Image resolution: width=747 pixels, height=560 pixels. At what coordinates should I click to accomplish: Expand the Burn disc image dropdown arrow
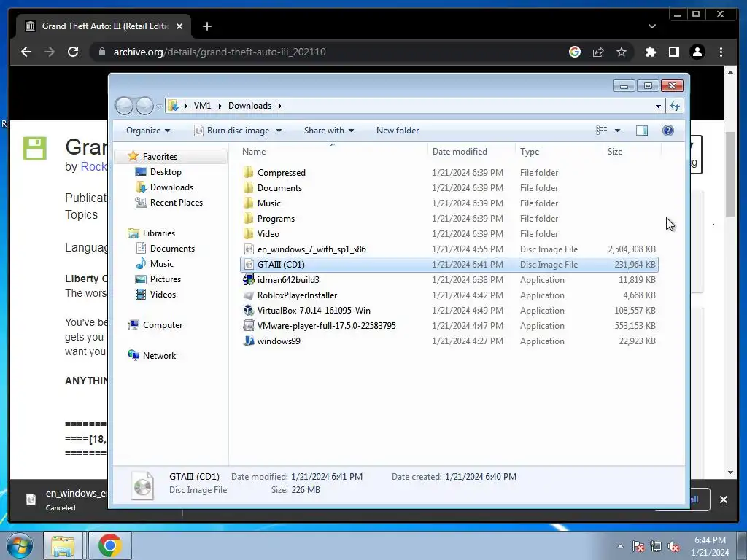pyautogui.click(x=279, y=131)
